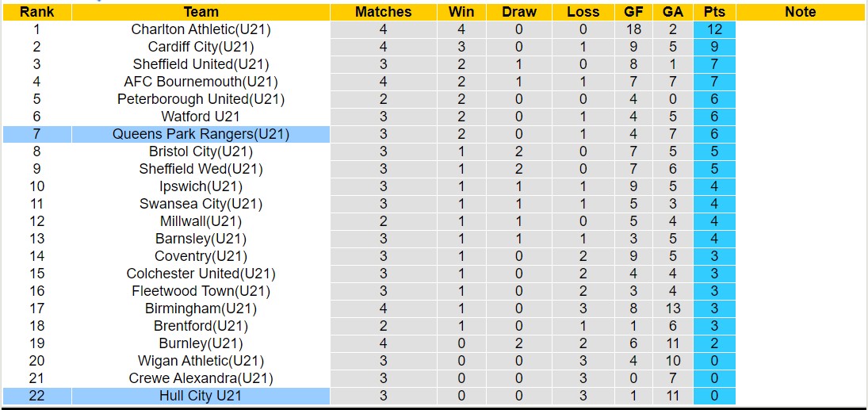Sort by the Team column header
868x410 pixels.
pyautogui.click(x=201, y=12)
